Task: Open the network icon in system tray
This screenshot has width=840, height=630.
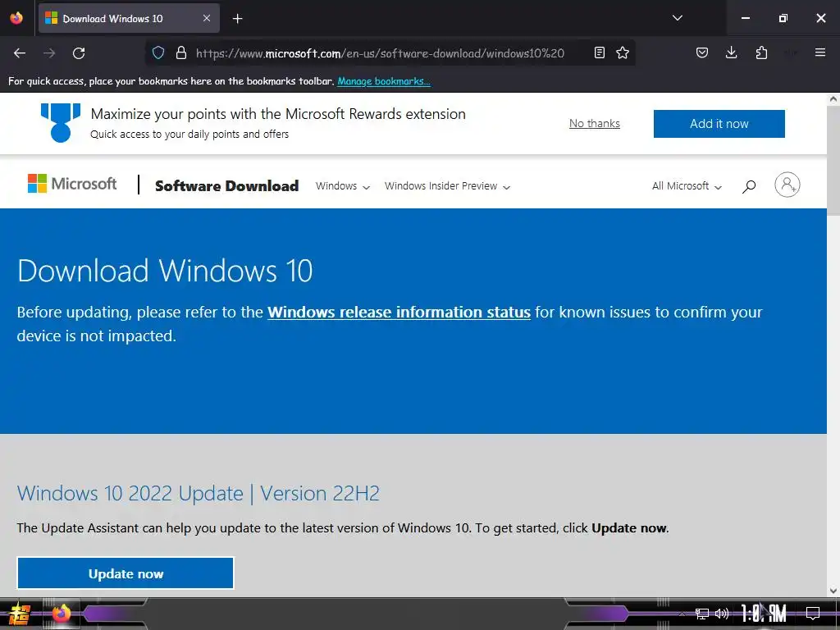Action: coord(702,614)
